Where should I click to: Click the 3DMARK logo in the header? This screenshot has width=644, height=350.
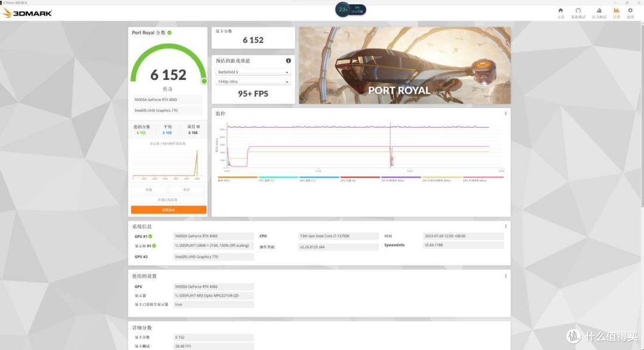coord(27,13)
